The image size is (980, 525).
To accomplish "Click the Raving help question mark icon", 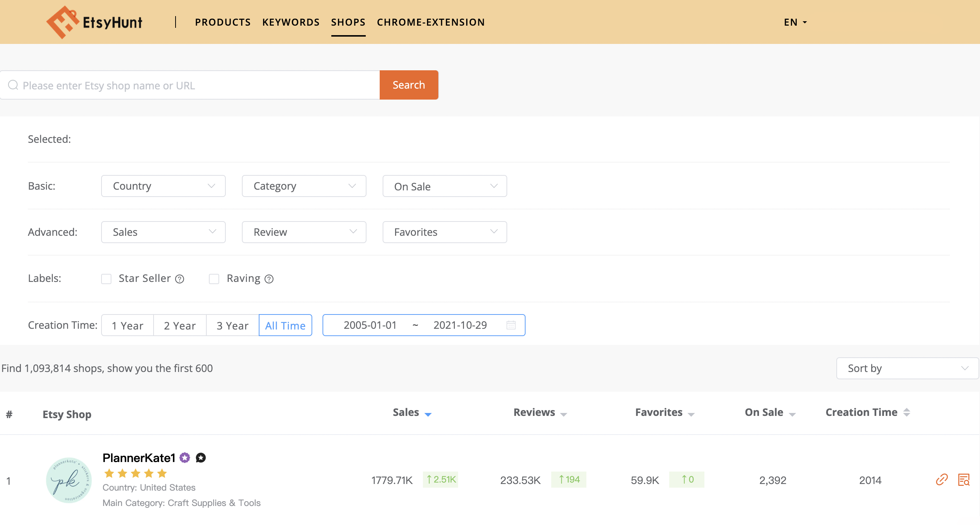I will pyautogui.click(x=269, y=279).
